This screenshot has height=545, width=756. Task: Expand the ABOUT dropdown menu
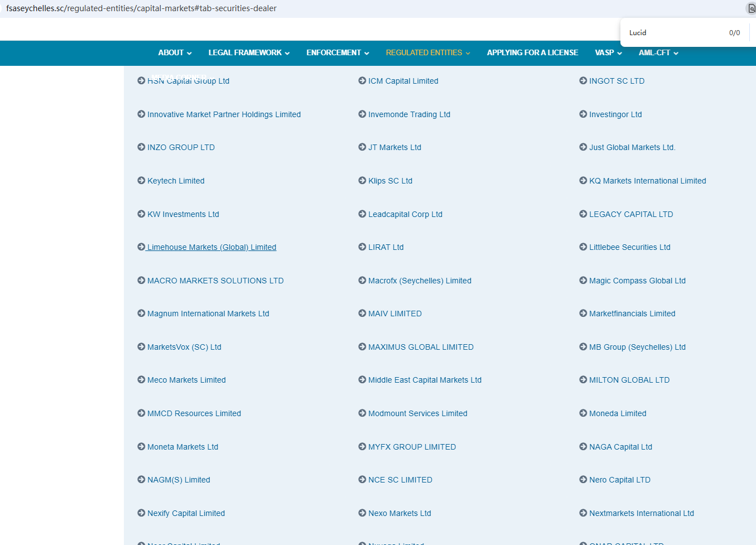point(175,53)
